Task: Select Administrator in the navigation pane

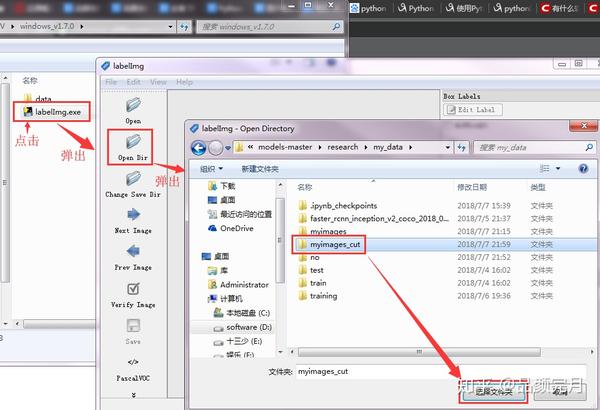Action: point(238,285)
